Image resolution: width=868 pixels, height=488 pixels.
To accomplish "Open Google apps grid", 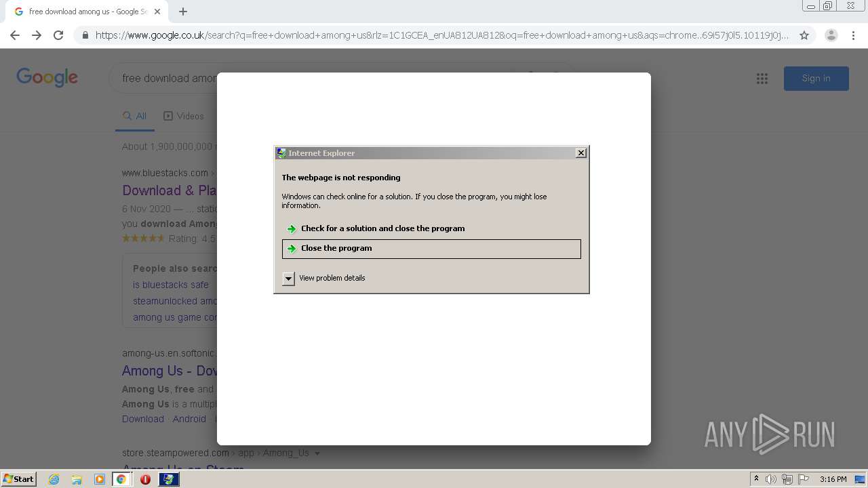I will 762,79.
